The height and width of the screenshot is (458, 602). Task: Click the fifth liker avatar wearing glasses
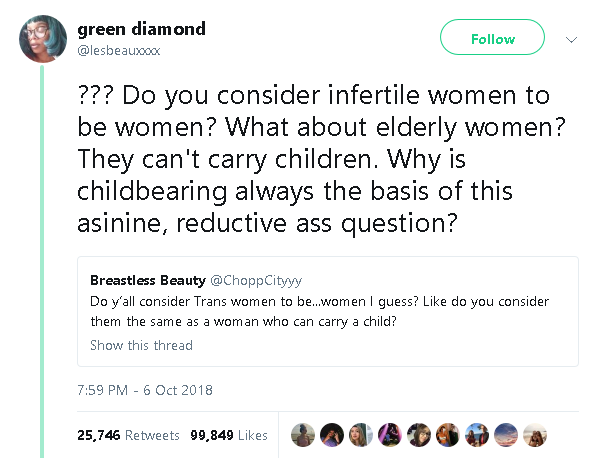coord(419,435)
